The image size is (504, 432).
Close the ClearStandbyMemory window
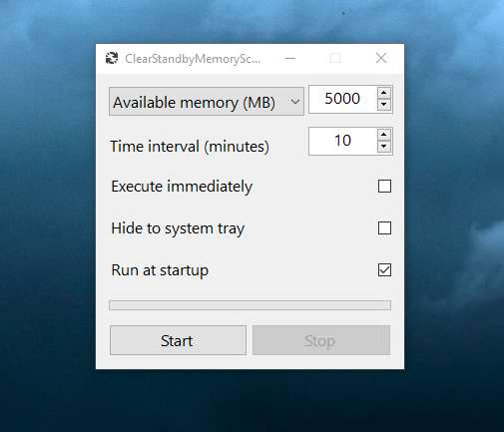381,58
